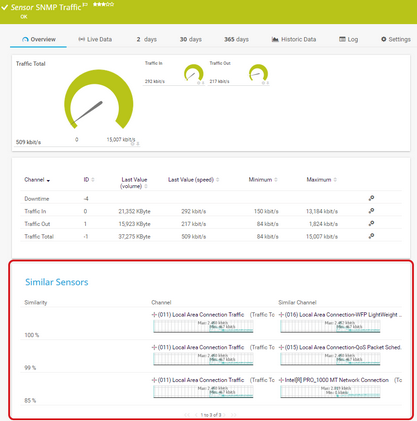Click sensor icon before Intel[R] PRO_1000 MT
The width and height of the screenshot is (417, 421).
(281, 380)
